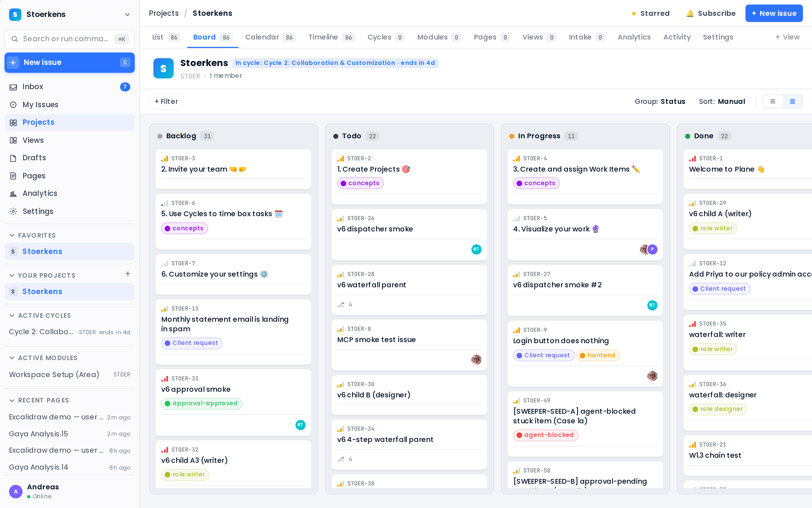Screen dimensions: 812x508
Task: Click the Drafts document icon
Action: click(13, 158)
